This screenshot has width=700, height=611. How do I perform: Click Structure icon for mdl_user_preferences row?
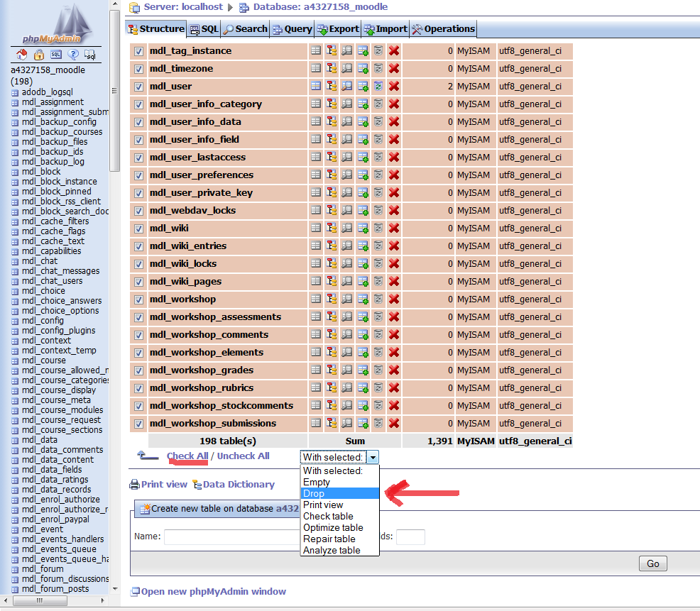332,175
